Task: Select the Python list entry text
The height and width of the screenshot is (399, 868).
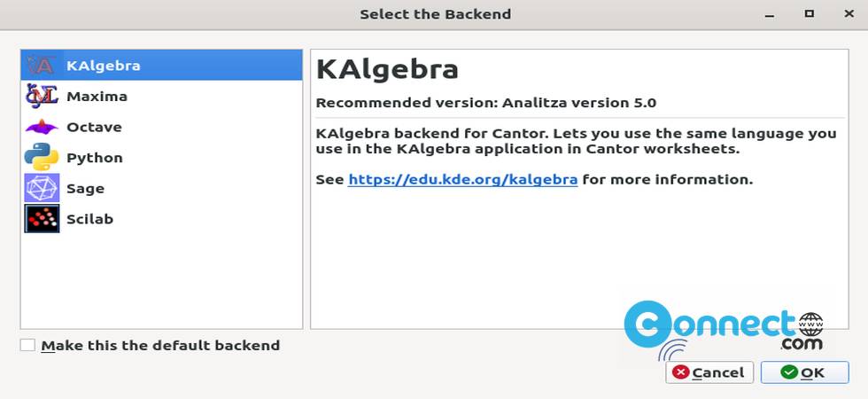Action: click(95, 158)
